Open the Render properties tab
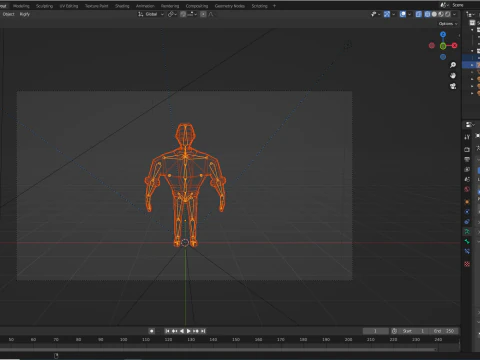The width and height of the screenshot is (480, 360). [467, 150]
